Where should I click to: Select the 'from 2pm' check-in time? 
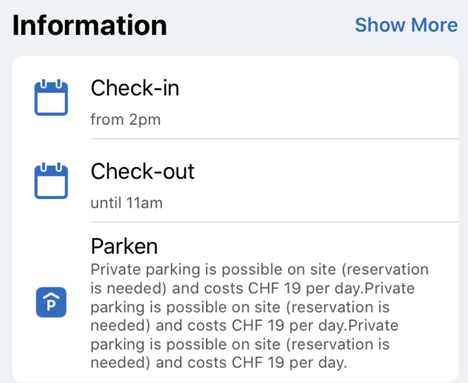126,120
